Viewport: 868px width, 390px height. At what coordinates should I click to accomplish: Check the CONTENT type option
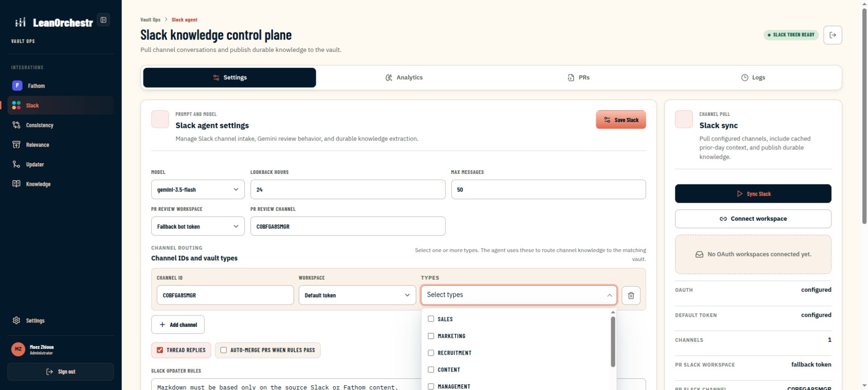(x=431, y=370)
